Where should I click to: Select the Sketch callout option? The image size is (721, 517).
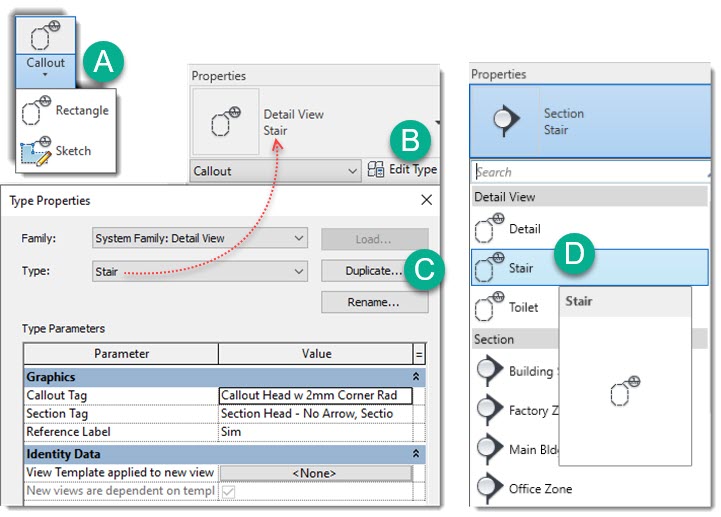tap(67, 150)
